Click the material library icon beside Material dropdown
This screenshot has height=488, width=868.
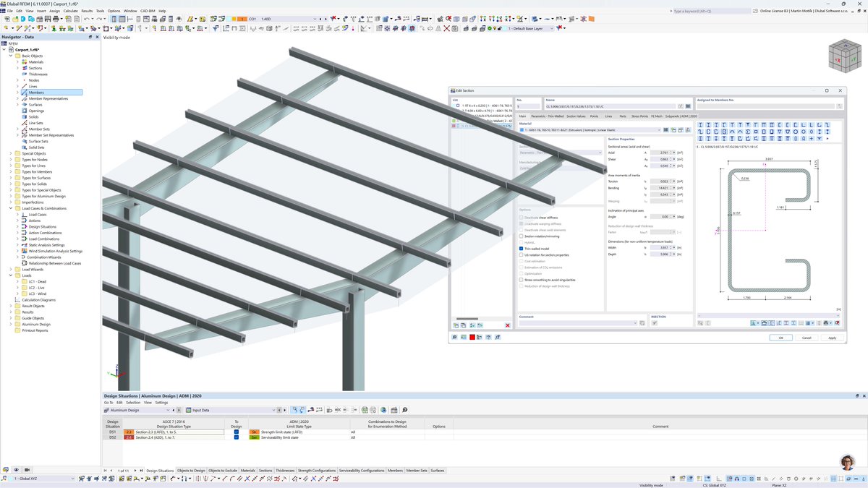tap(666, 129)
